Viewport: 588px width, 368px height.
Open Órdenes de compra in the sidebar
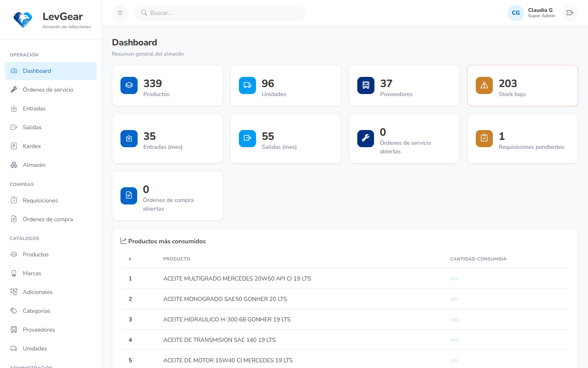point(51,219)
